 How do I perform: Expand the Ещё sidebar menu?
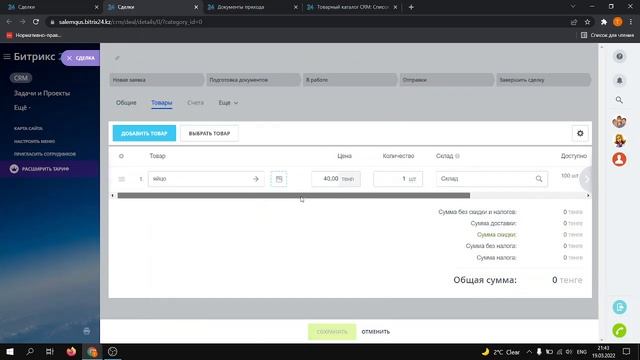click(x=22, y=107)
